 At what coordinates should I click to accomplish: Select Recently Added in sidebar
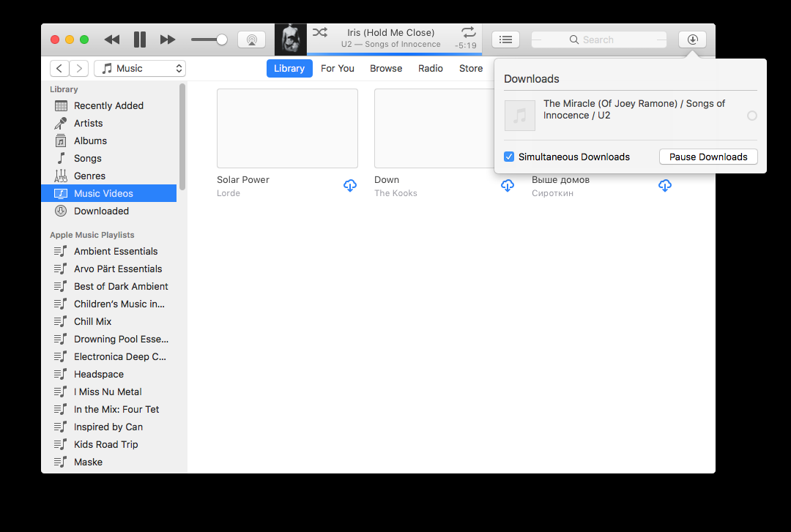[x=109, y=106]
